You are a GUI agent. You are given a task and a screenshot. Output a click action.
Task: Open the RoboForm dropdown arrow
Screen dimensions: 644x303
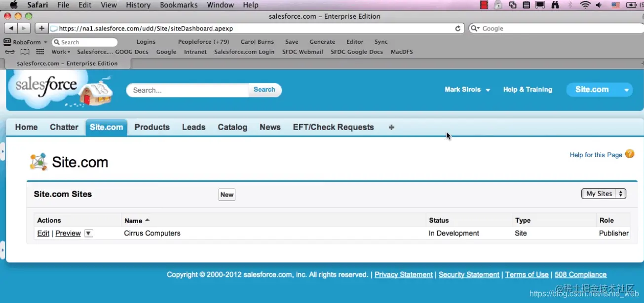tap(45, 42)
